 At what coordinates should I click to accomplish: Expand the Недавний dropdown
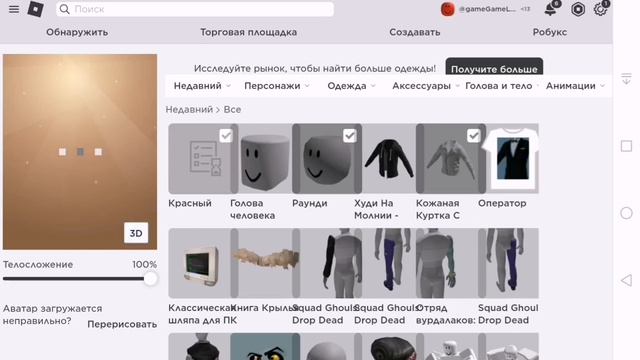click(202, 86)
